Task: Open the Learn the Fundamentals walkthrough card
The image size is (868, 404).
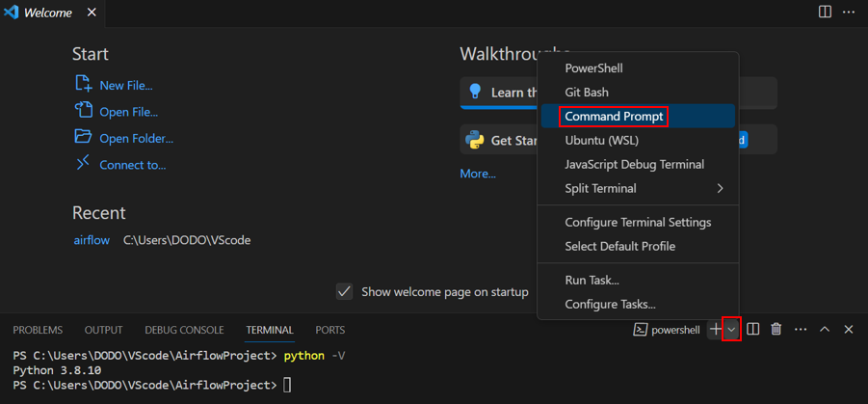Action: pyautogui.click(x=618, y=93)
